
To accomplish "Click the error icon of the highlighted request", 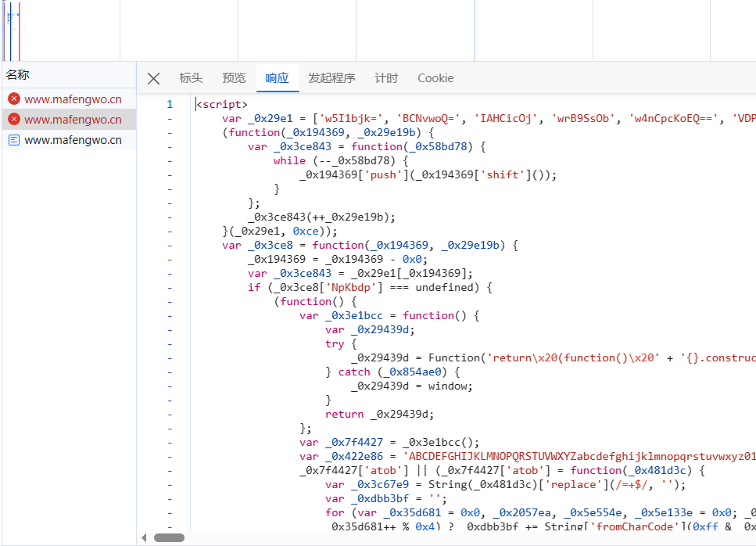I will tap(14, 119).
